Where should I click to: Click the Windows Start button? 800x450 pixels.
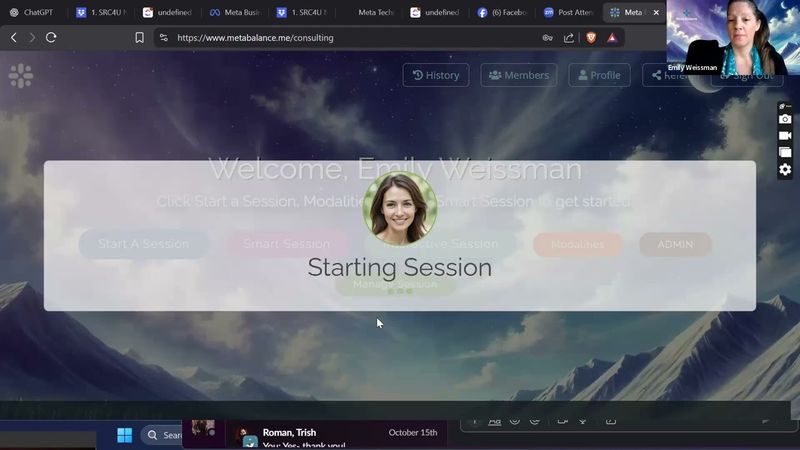(124, 435)
